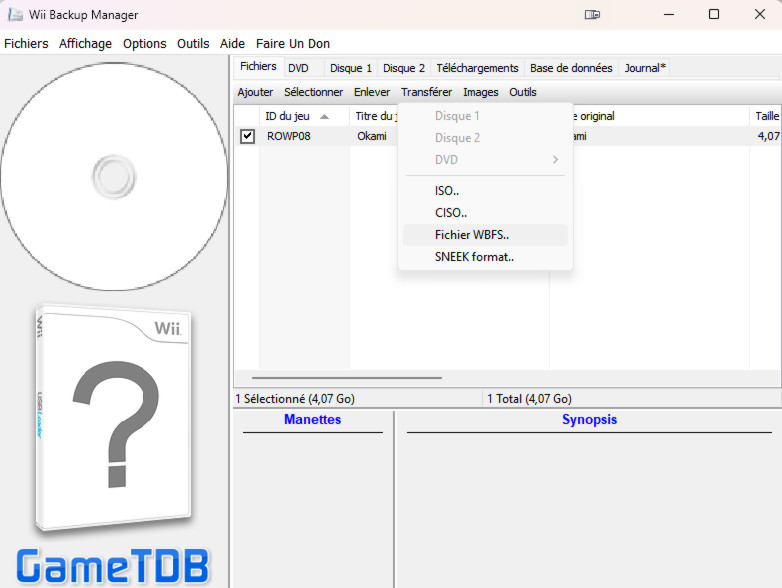Switch to the Disque 2 tab
The image size is (782, 588).
pyautogui.click(x=404, y=68)
